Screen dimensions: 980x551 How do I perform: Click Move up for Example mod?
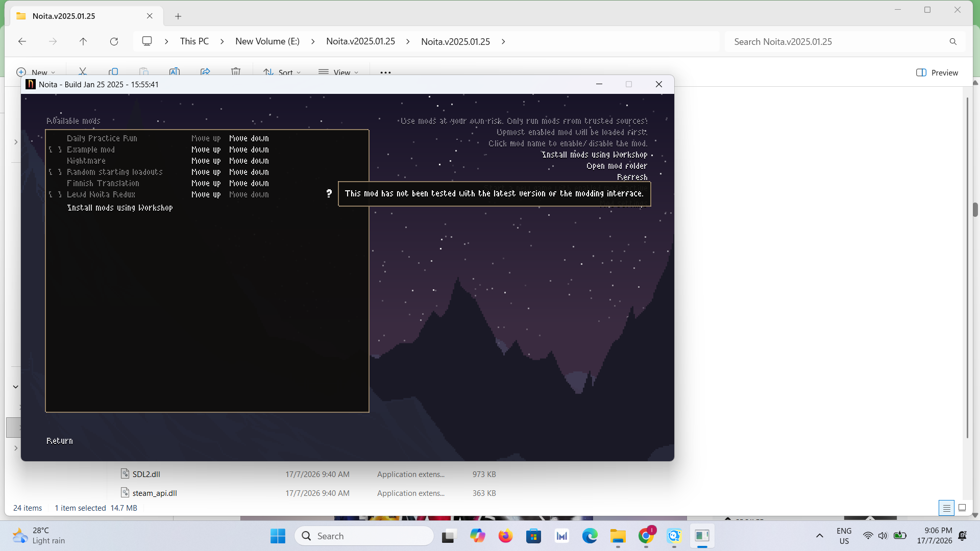pyautogui.click(x=206, y=149)
